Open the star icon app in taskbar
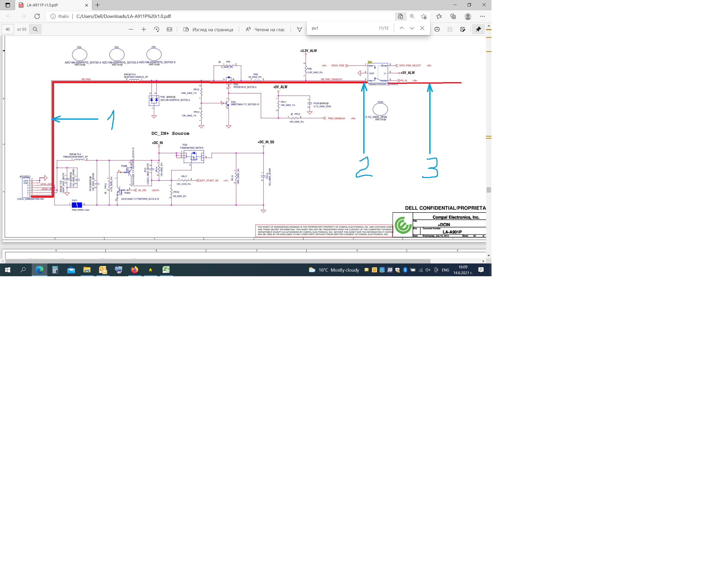This screenshot has width=728, height=565. [150, 270]
